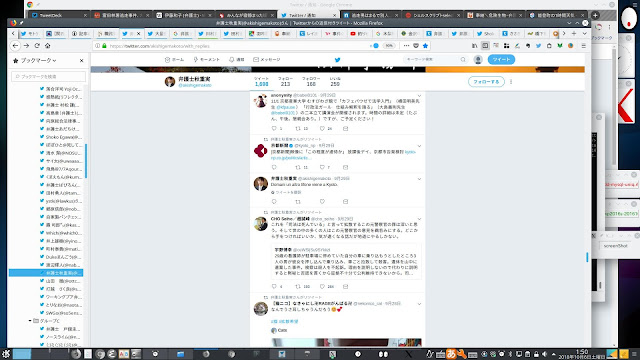Image resolution: width=640 pixels, height=360 pixels.
Task: Open Firefox home page icon
Action: point(47,46)
